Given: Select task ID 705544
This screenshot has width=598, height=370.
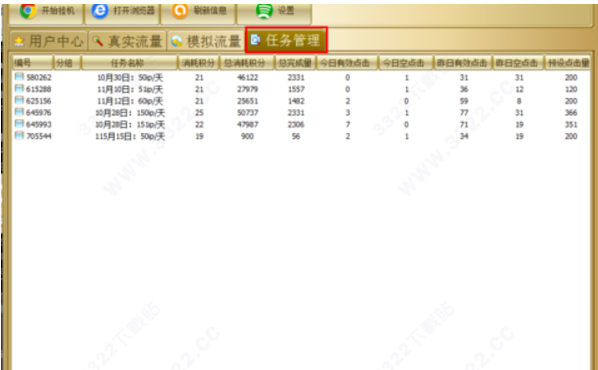Looking at the screenshot, I should coord(39,136).
